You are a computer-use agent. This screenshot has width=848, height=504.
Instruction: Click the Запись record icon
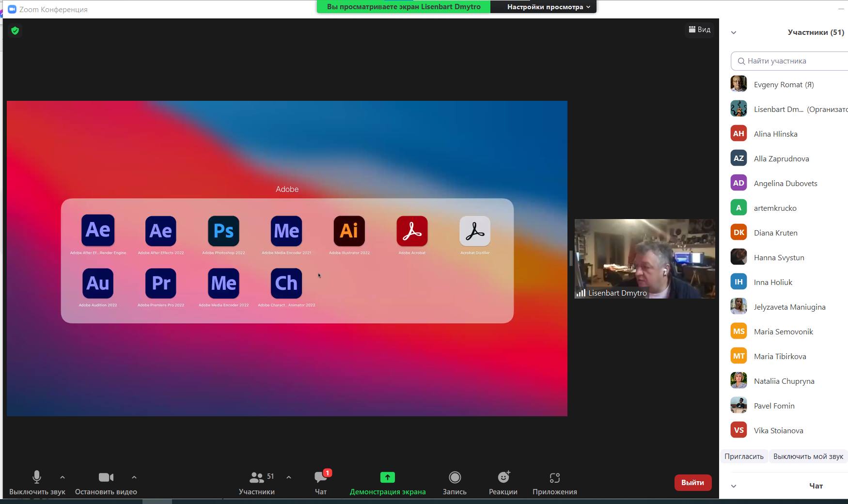455,478
